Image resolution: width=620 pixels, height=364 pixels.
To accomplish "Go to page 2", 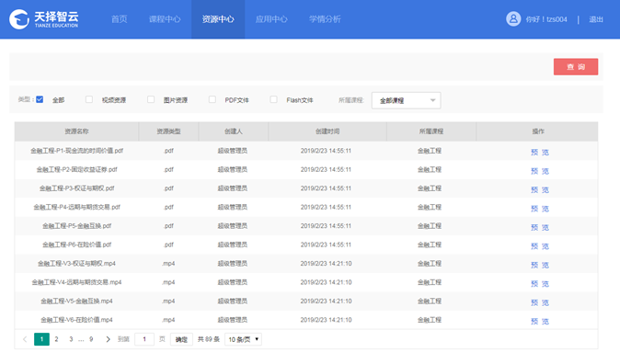I will point(56,339).
